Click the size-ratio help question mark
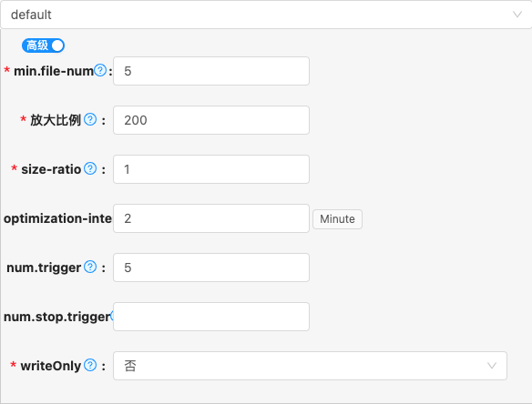Viewport: 532px width, 404px height. pyautogui.click(x=90, y=168)
